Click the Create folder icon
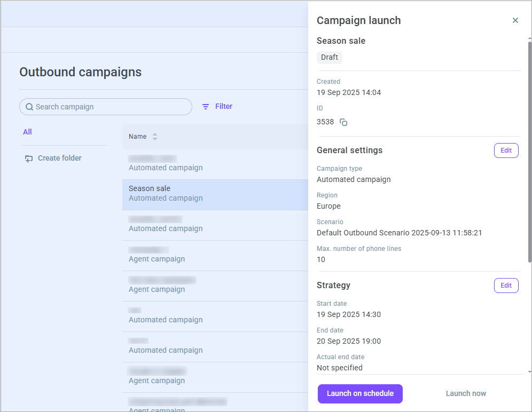 click(29, 159)
